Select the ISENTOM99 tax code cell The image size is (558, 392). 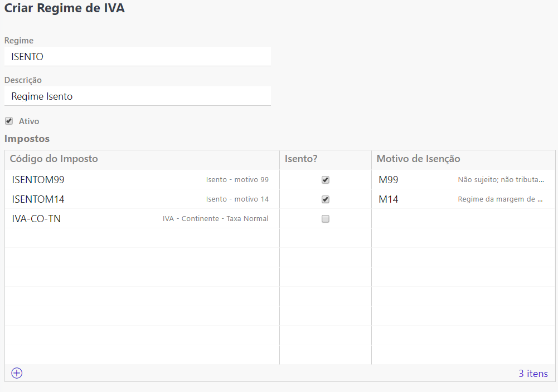[x=38, y=180]
